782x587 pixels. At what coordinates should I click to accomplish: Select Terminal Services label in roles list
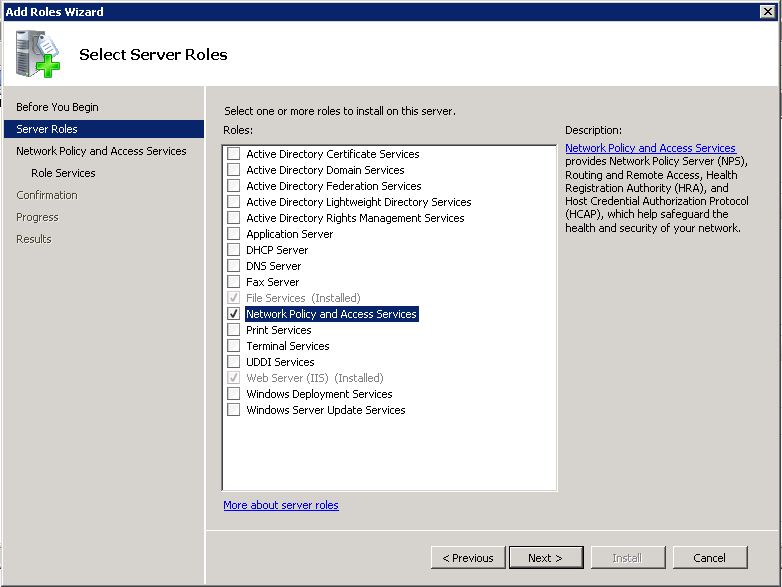click(288, 346)
